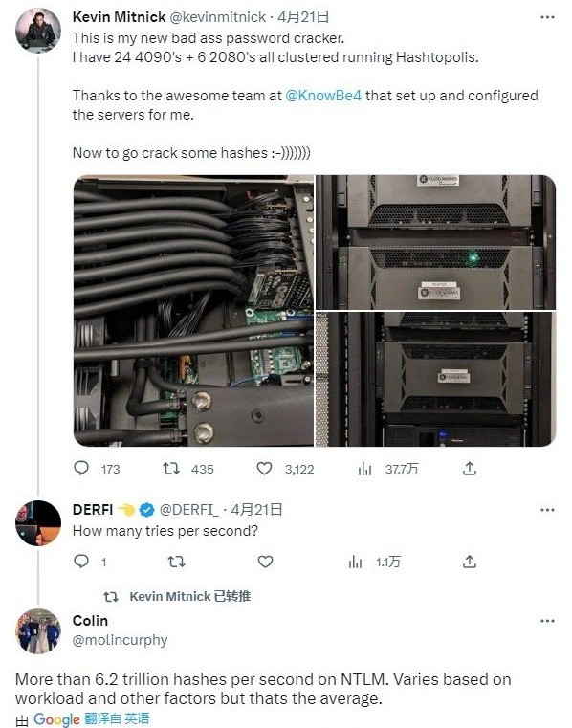Open more options on Kevin Mitnick's tweet
Image resolution: width=572 pixels, height=728 pixels.
548,17
